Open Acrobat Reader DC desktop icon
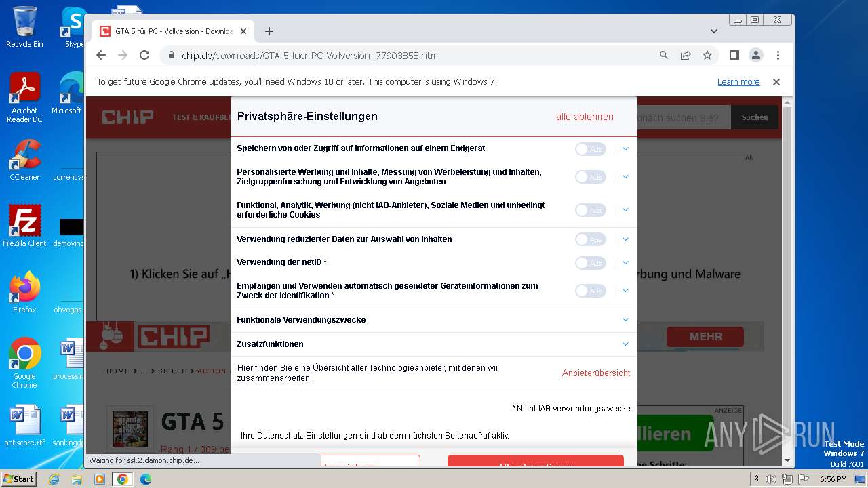This screenshot has height=488, width=868. (24, 98)
